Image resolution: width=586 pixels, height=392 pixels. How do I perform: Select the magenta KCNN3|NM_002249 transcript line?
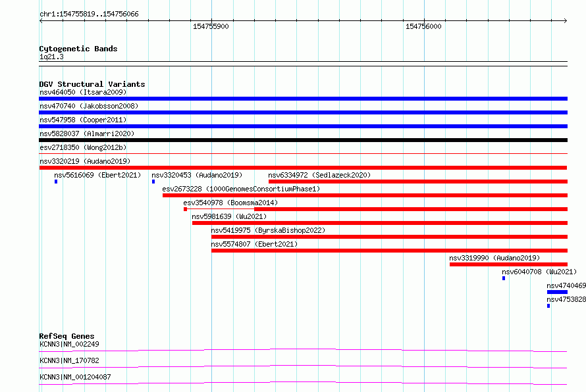coord(303,350)
